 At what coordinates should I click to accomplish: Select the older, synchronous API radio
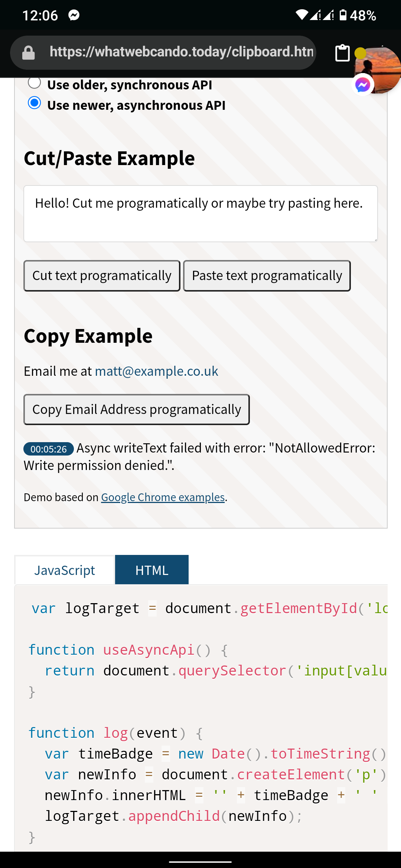pos(35,83)
